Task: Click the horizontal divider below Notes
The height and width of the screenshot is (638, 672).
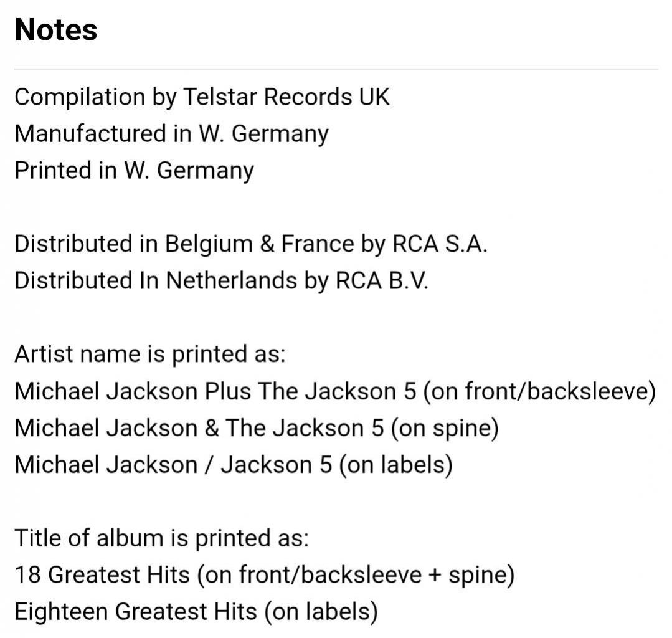Action: click(336, 69)
